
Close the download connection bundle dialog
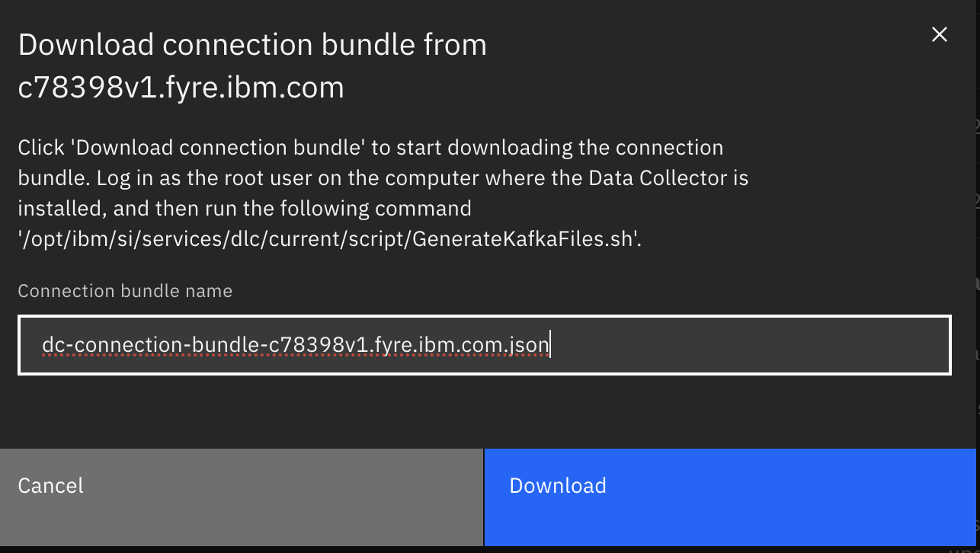pyautogui.click(x=940, y=34)
